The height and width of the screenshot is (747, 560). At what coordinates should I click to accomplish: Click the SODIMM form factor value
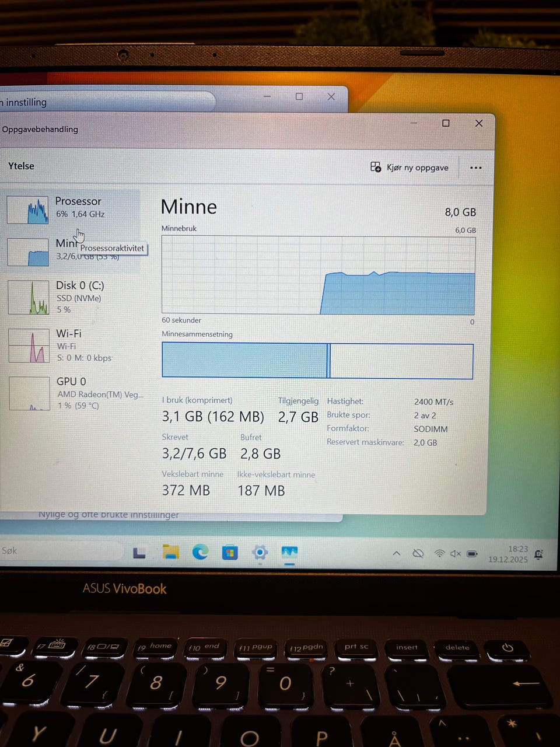pyautogui.click(x=430, y=428)
